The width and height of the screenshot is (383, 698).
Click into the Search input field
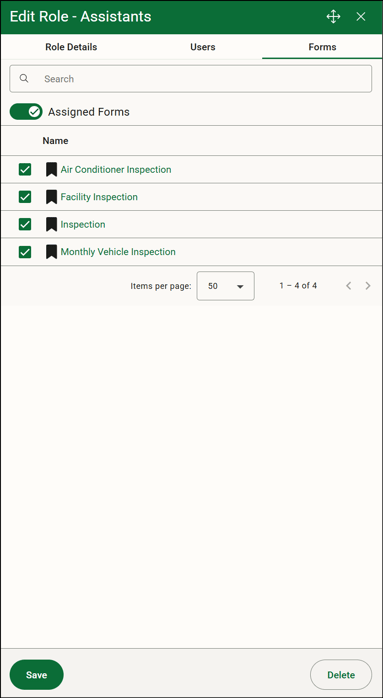click(x=191, y=79)
